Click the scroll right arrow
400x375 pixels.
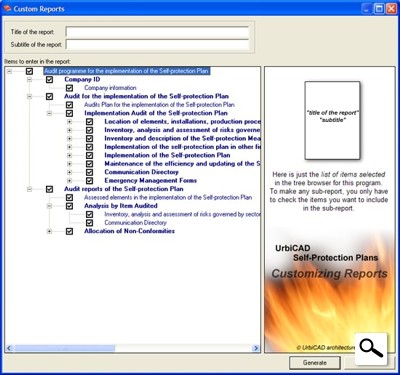tap(256, 348)
